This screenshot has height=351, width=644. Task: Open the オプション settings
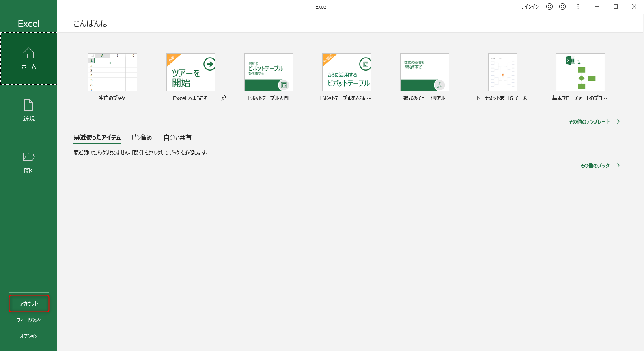tap(29, 336)
